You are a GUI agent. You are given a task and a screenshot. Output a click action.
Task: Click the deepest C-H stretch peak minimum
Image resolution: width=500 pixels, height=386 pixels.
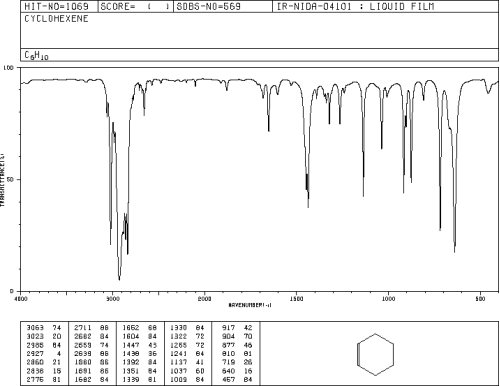click(119, 279)
